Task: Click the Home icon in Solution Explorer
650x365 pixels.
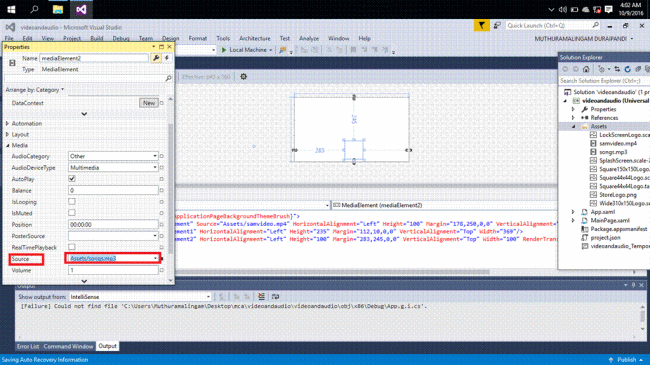Action: tap(586, 69)
